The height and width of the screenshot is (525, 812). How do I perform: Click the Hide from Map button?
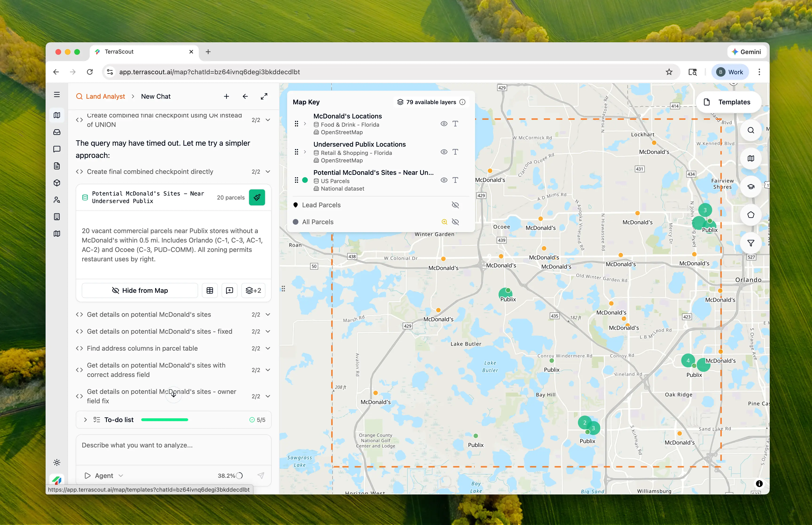click(140, 290)
